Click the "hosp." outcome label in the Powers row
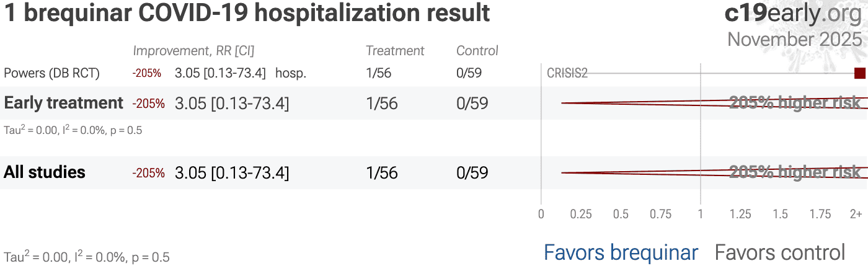 [x=291, y=74]
